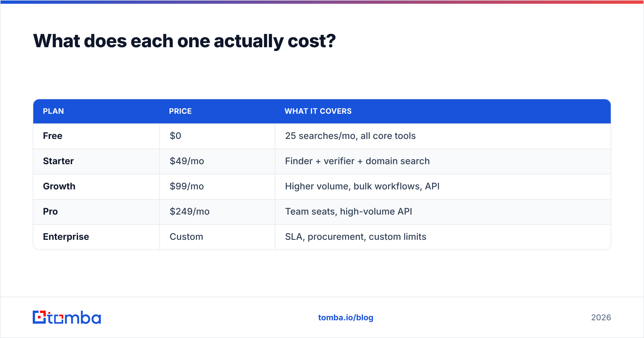Click the $99/mo price cell
This screenshot has width=644, height=338.
(x=217, y=186)
